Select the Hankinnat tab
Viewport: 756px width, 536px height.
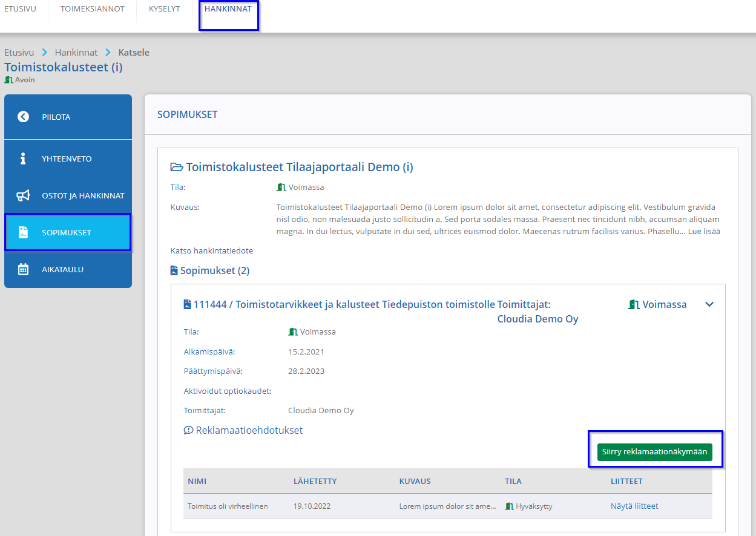pyautogui.click(x=228, y=9)
